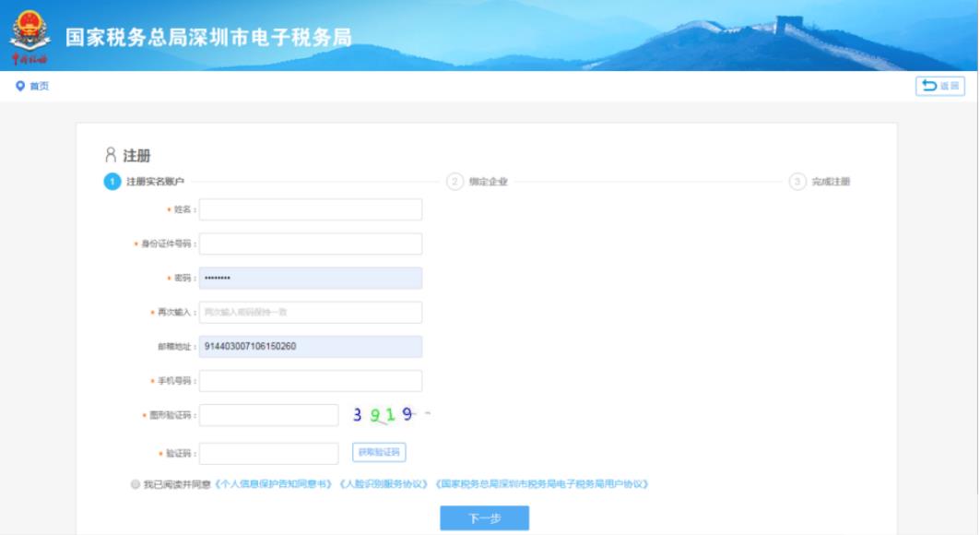Click the person icon beside 注册
980x535 pixels.
pyautogui.click(x=111, y=155)
